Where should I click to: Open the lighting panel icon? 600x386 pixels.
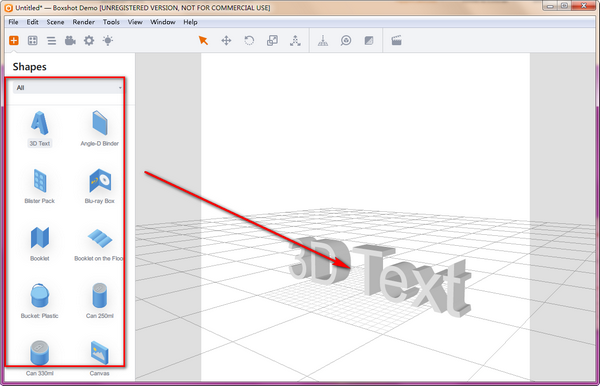point(108,40)
